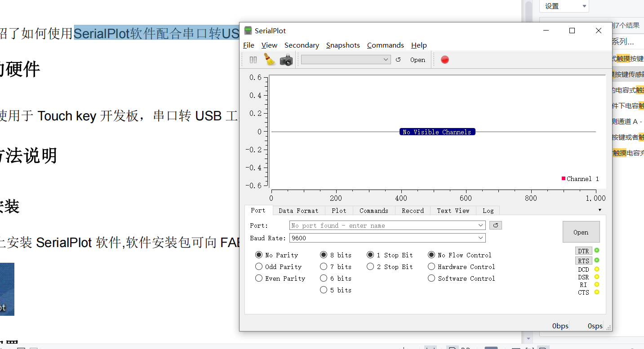
Task: Click Channel 1 red legend swatch
Action: click(564, 178)
